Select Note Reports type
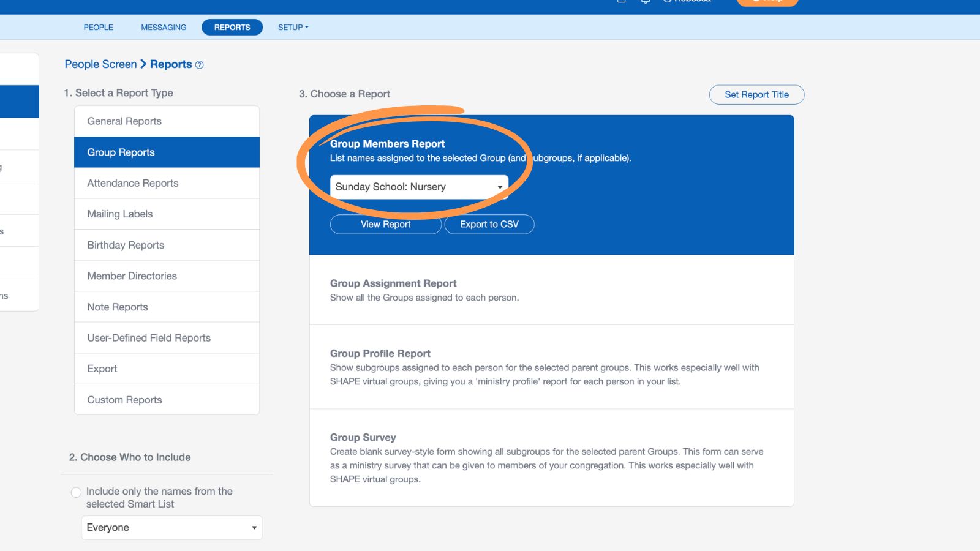The image size is (980, 551). 167,307
